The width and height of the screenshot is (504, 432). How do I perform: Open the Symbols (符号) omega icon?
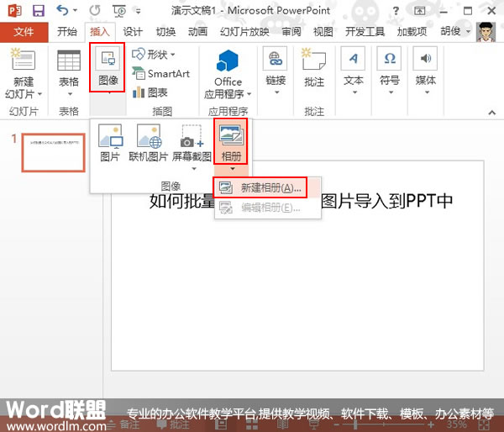[390, 59]
